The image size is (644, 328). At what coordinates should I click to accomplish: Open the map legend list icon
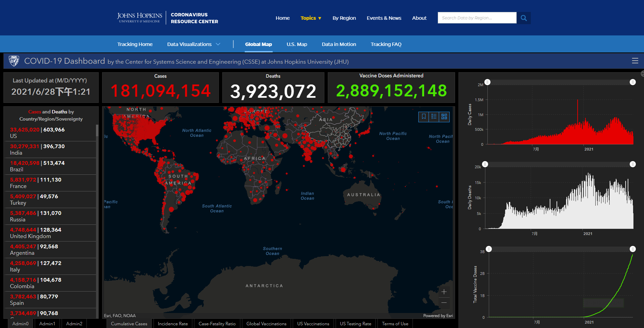434,116
